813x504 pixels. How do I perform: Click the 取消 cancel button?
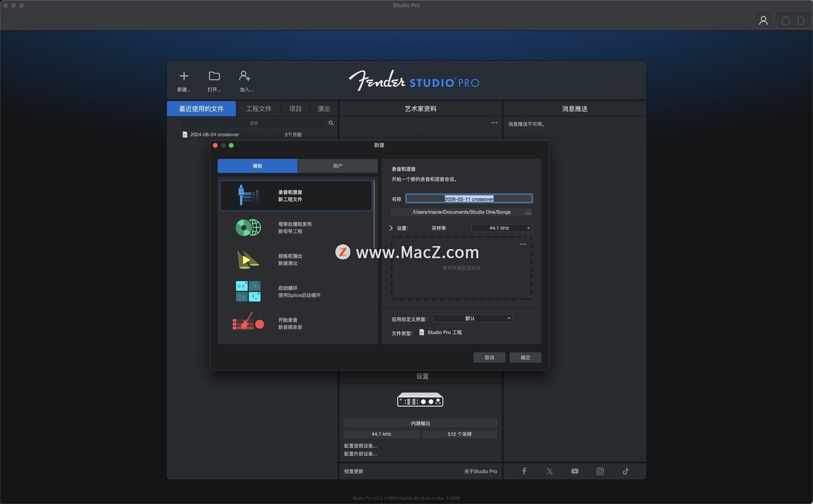489,357
